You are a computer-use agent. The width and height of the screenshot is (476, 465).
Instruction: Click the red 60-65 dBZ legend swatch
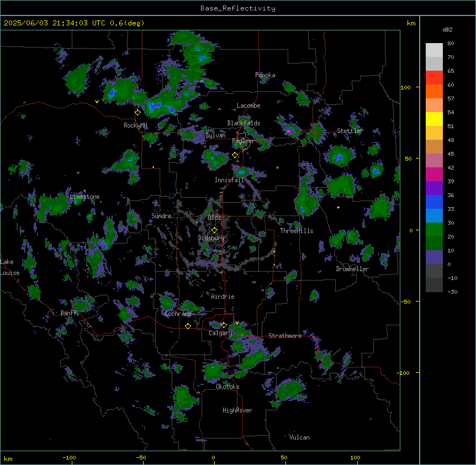click(x=434, y=77)
